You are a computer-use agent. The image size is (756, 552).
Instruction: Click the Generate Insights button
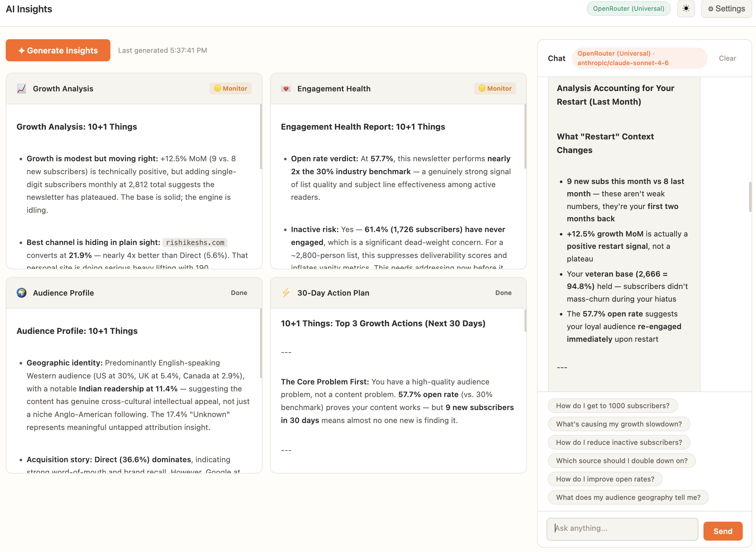pos(58,50)
